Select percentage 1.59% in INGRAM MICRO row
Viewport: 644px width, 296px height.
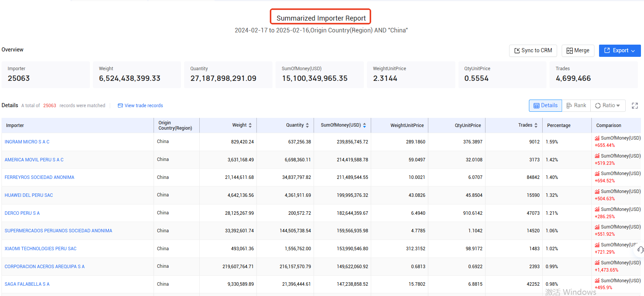pyautogui.click(x=552, y=142)
